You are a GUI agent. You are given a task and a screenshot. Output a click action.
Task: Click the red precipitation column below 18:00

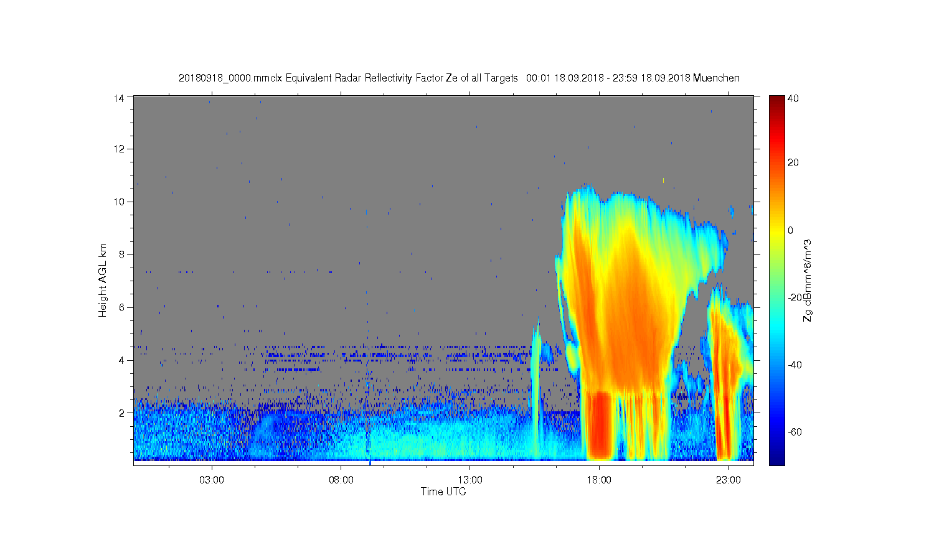(x=600, y=426)
